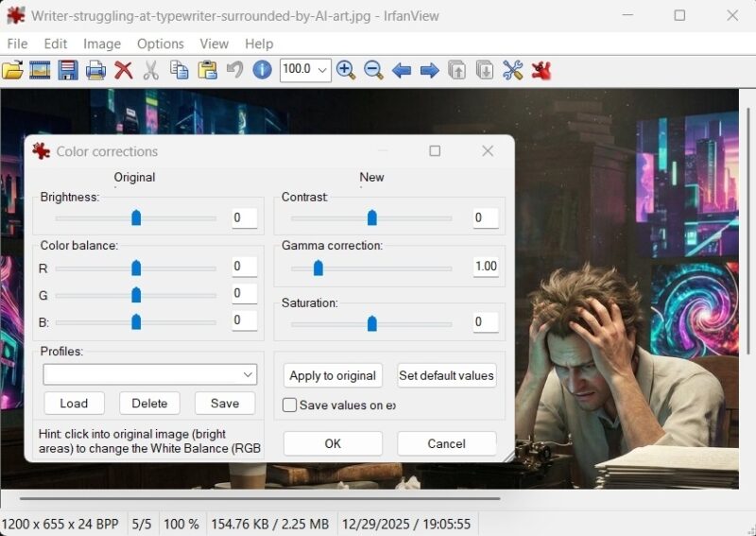Go to next image with right arrow

(430, 71)
